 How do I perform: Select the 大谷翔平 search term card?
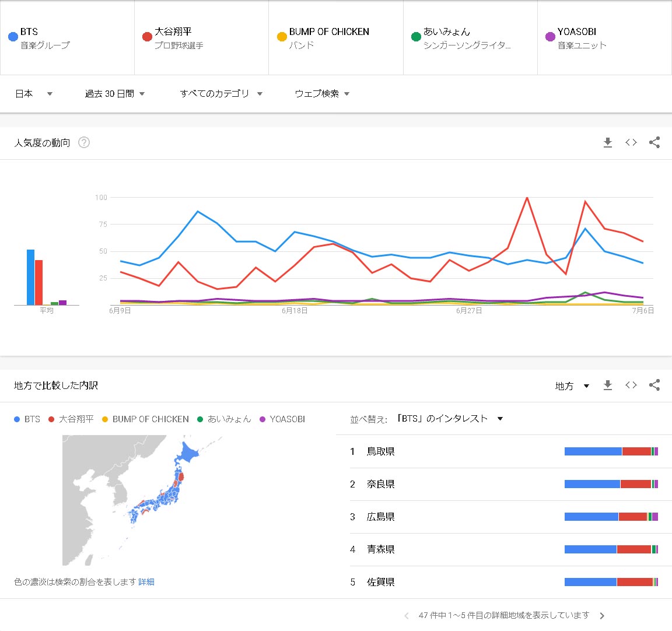[201, 38]
